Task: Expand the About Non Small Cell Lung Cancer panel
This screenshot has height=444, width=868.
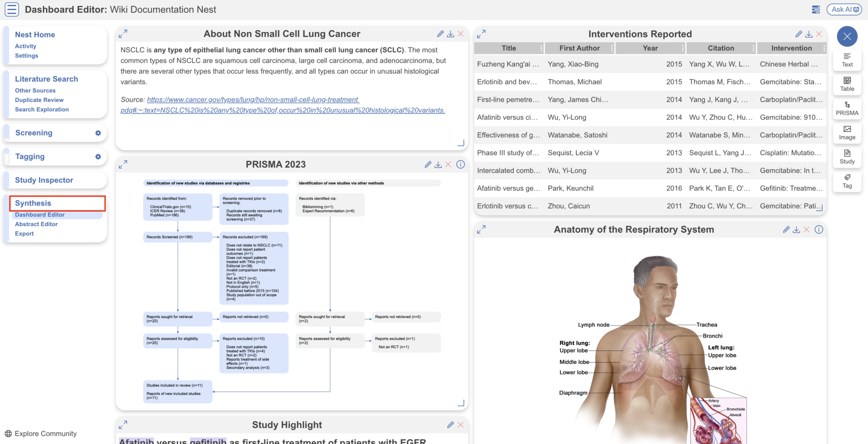Action: point(124,33)
